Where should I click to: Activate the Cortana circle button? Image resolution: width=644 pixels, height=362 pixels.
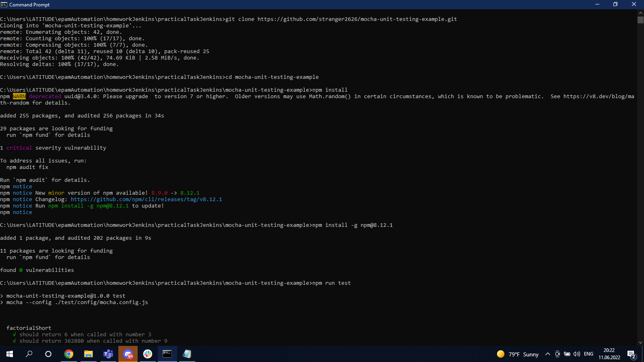(x=48, y=354)
